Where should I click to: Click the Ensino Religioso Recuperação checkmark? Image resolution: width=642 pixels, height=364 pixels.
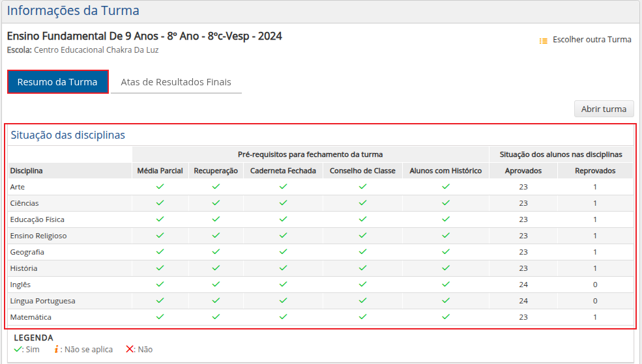pyautogui.click(x=216, y=236)
